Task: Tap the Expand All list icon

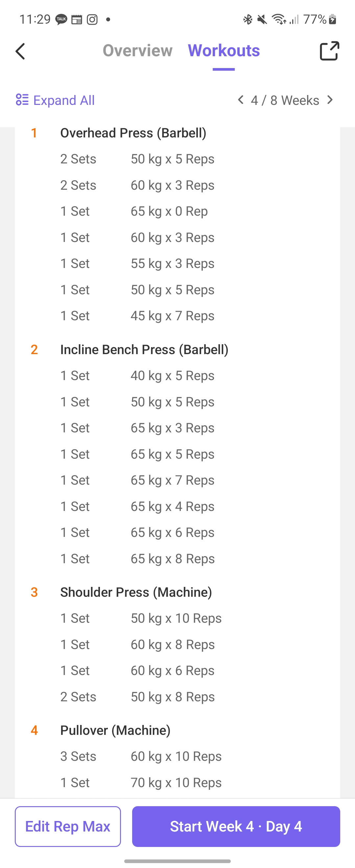Action: coord(22,100)
